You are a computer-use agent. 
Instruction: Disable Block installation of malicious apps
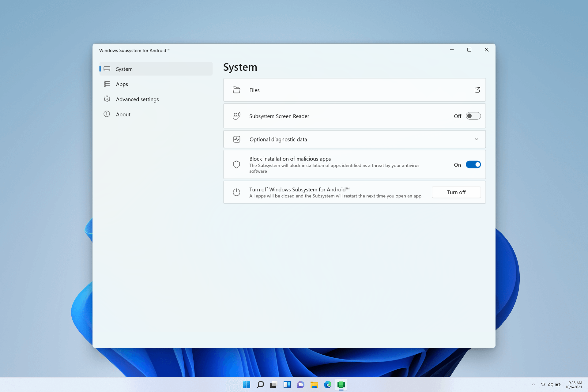tap(473, 164)
